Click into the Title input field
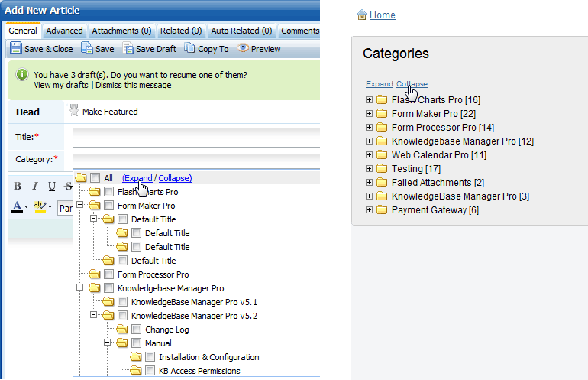588x380 pixels. (196, 137)
